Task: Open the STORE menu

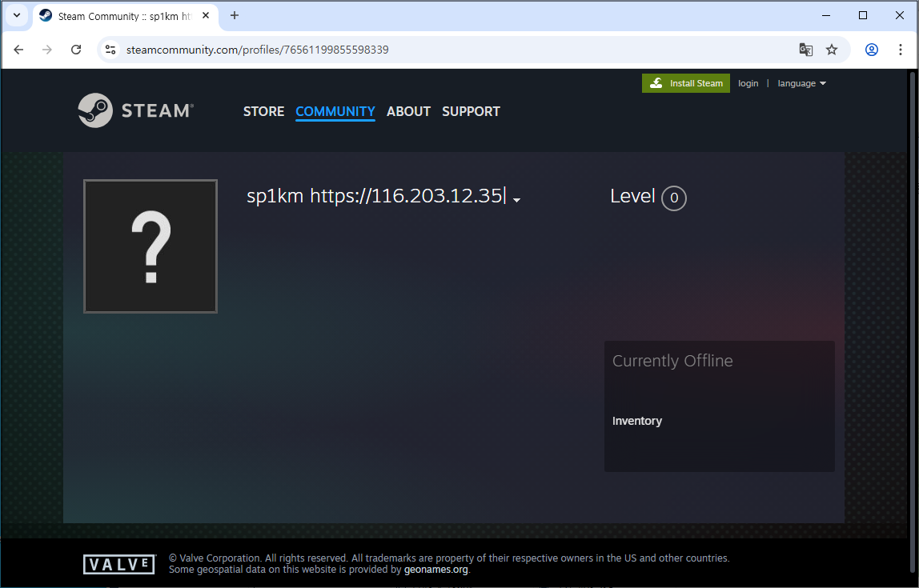Action: click(x=263, y=111)
